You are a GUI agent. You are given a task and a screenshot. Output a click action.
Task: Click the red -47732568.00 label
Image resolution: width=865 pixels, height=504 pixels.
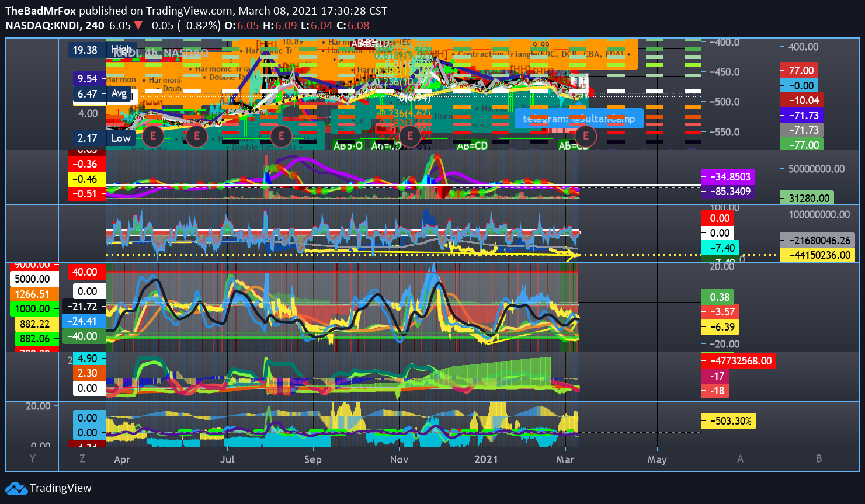738,361
